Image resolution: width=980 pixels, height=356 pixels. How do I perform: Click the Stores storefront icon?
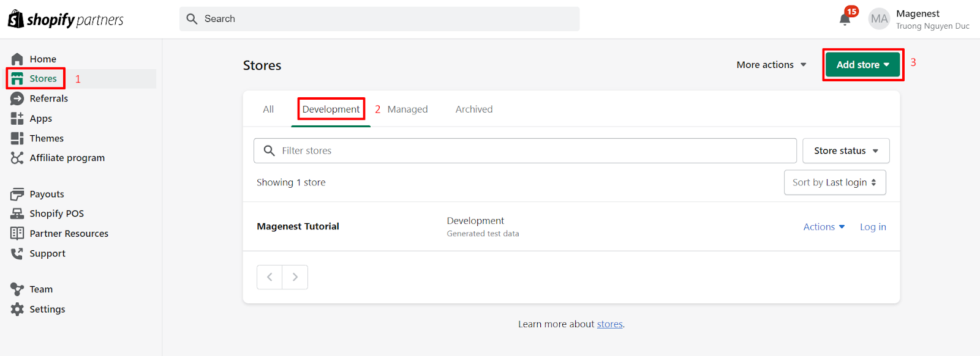pyautogui.click(x=17, y=79)
